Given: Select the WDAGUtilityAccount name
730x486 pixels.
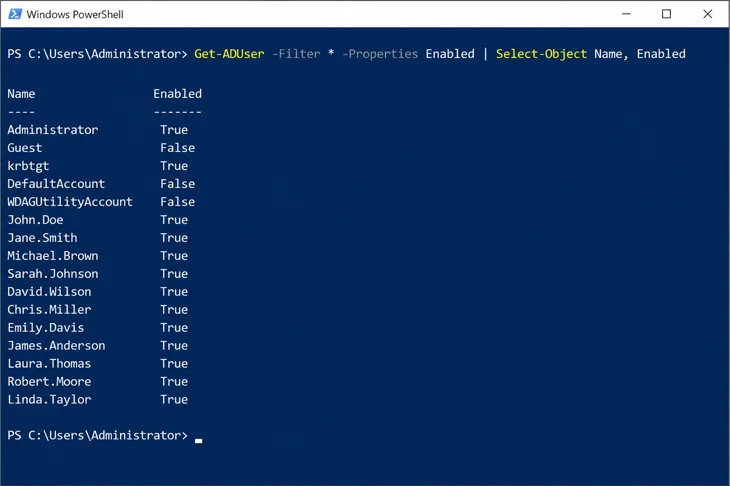Looking at the screenshot, I should [x=70, y=202].
